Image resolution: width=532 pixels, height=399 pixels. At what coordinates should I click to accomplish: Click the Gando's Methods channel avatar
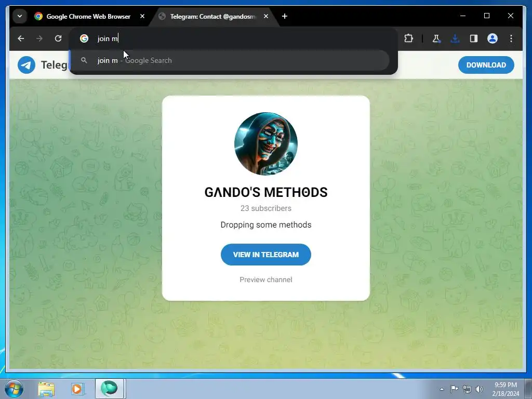coord(265,144)
